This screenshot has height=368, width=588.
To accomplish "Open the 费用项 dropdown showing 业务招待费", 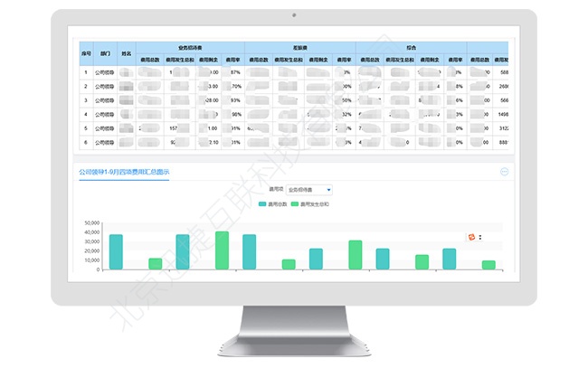I will click(x=309, y=190).
